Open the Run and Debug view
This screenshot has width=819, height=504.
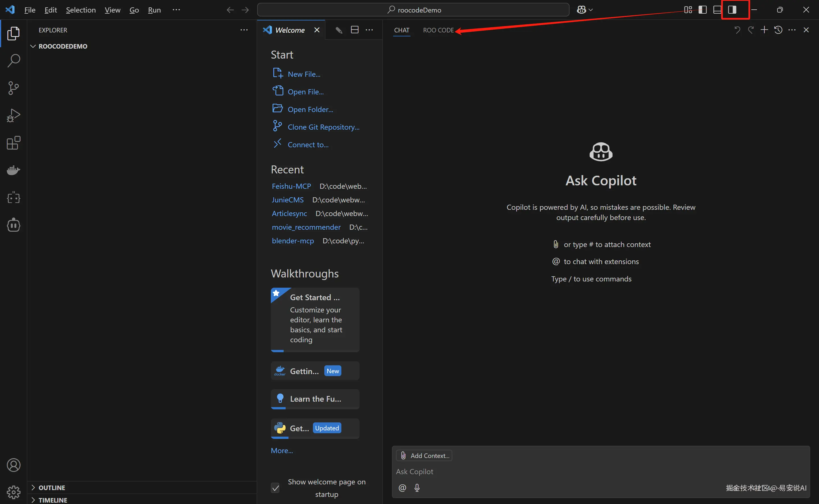(x=13, y=115)
